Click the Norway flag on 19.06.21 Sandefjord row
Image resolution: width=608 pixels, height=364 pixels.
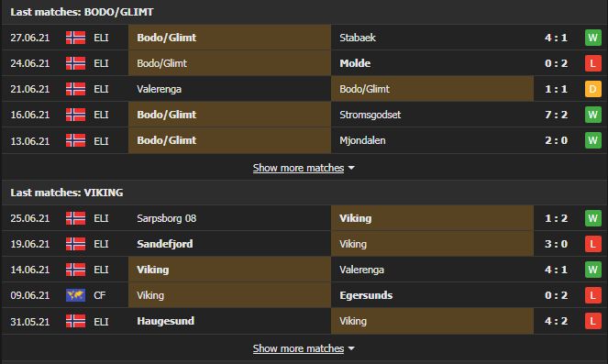coord(75,244)
